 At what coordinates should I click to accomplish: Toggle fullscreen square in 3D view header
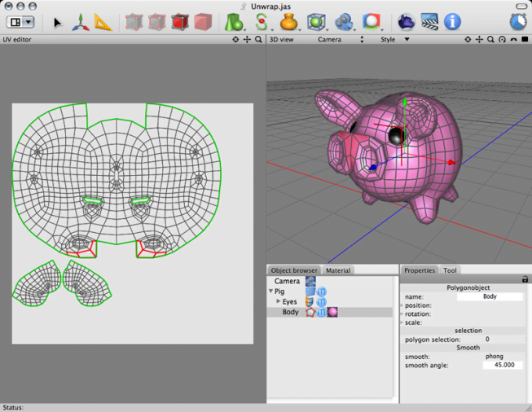pyautogui.click(x=525, y=39)
